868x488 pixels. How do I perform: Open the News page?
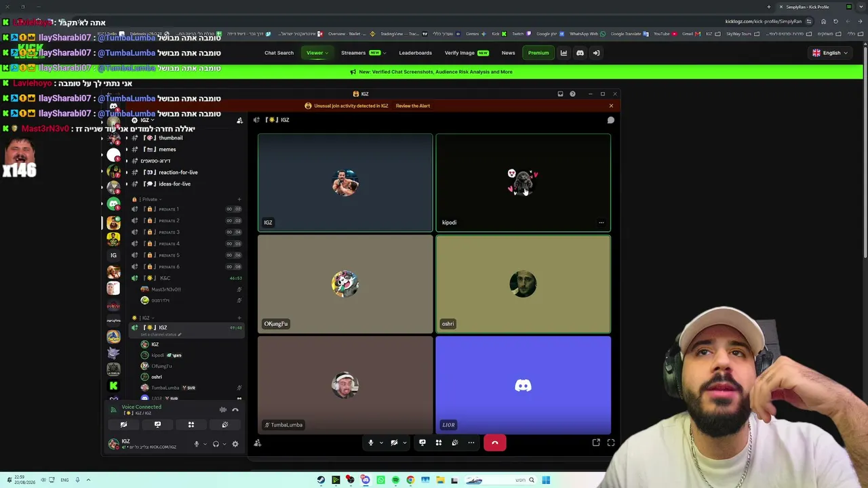click(x=508, y=53)
